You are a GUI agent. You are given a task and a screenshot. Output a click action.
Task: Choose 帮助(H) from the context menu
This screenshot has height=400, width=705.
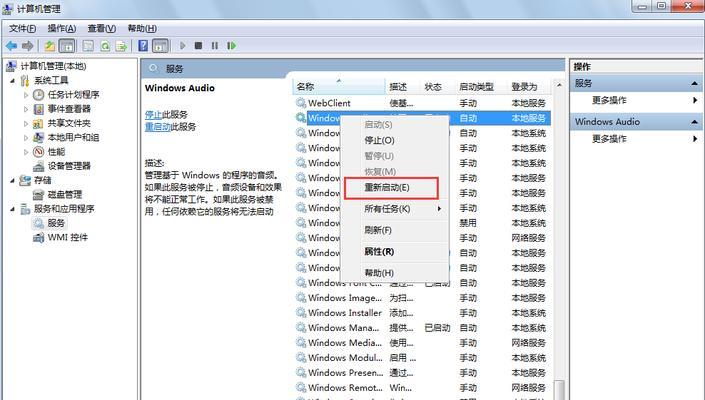[396, 273]
